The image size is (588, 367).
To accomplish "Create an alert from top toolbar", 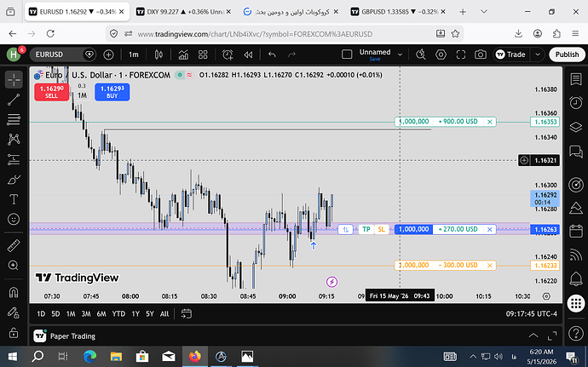I will (x=228, y=54).
